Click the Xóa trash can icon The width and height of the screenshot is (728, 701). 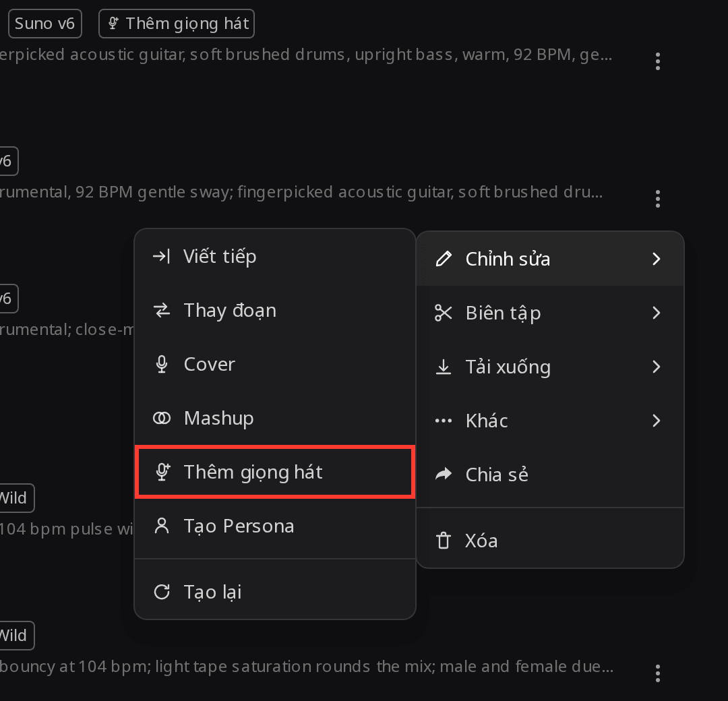pos(444,541)
